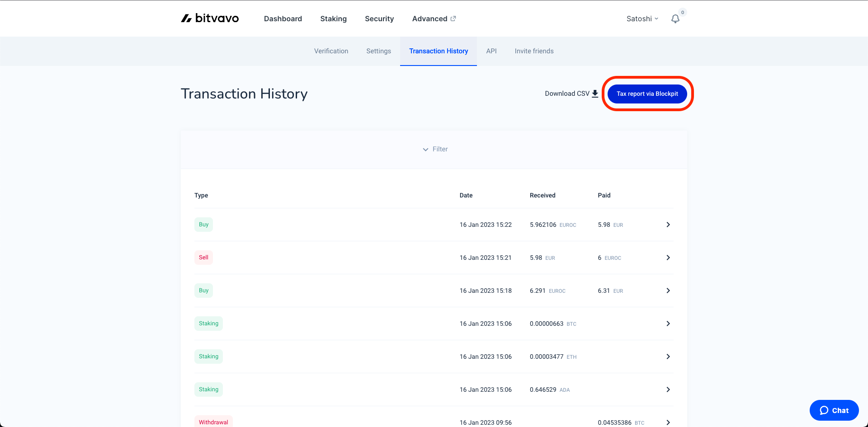Image resolution: width=868 pixels, height=427 pixels.
Task: Click the Received column header
Action: (x=542, y=195)
